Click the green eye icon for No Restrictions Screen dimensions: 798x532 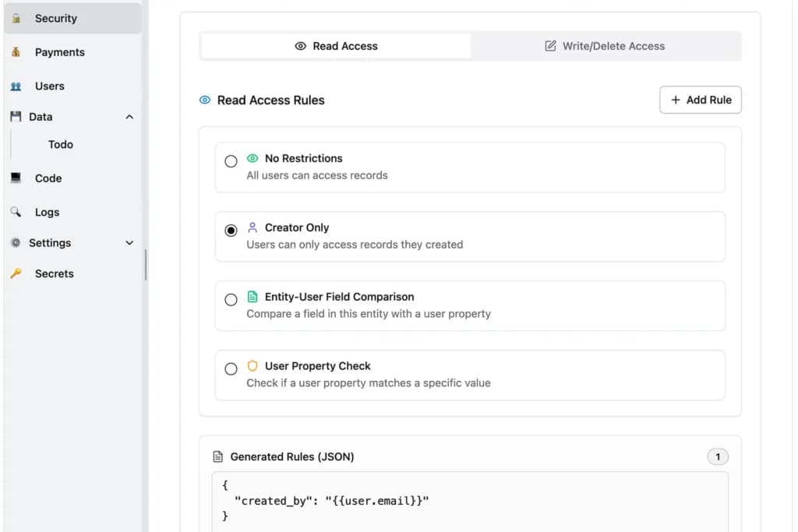click(x=252, y=158)
